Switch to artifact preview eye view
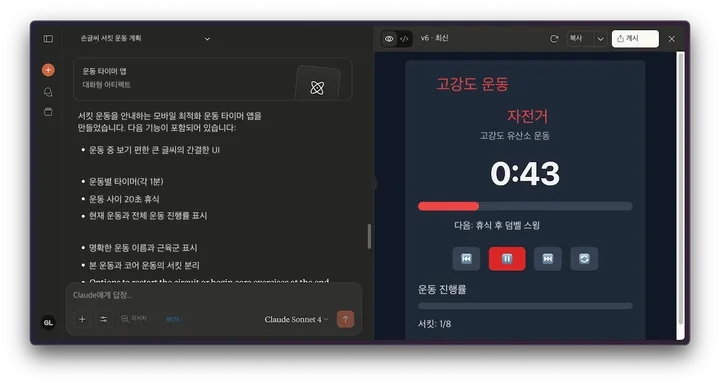 (x=389, y=39)
